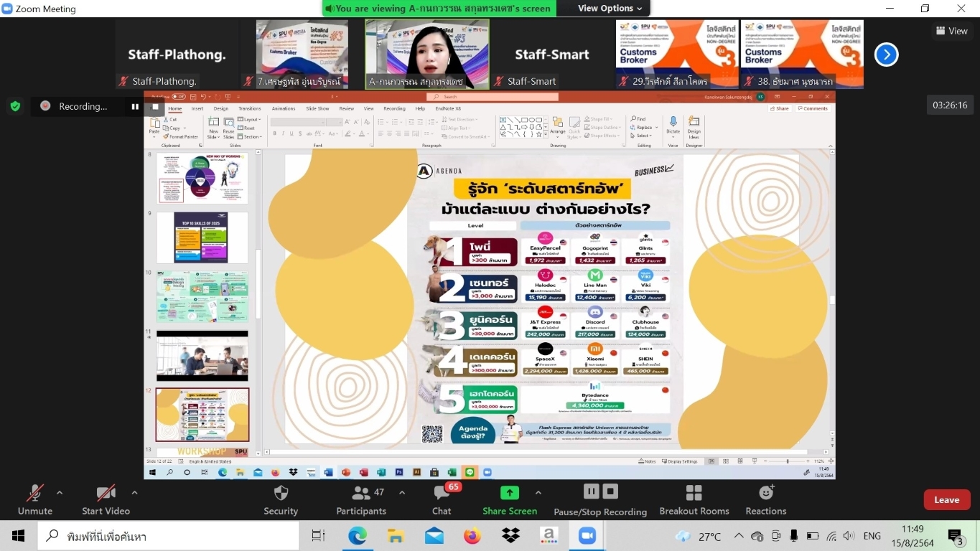This screenshot has width=980, height=551.
Task: Open the EndNote X8 tab
Action: point(448,109)
